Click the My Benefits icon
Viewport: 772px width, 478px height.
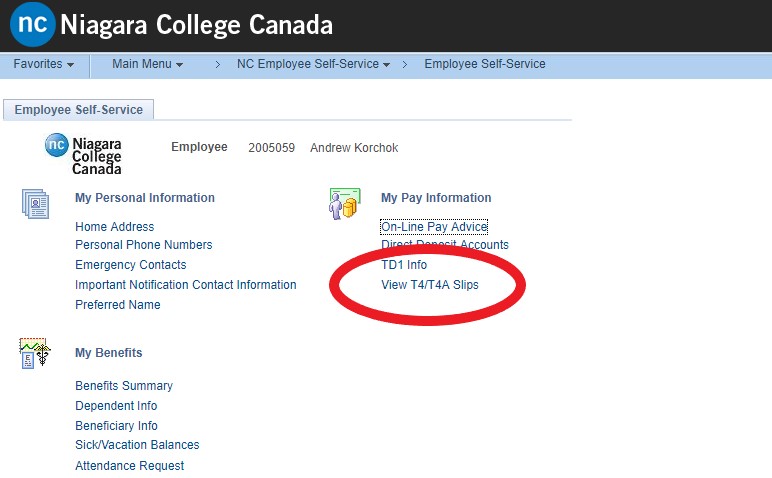click(x=35, y=353)
